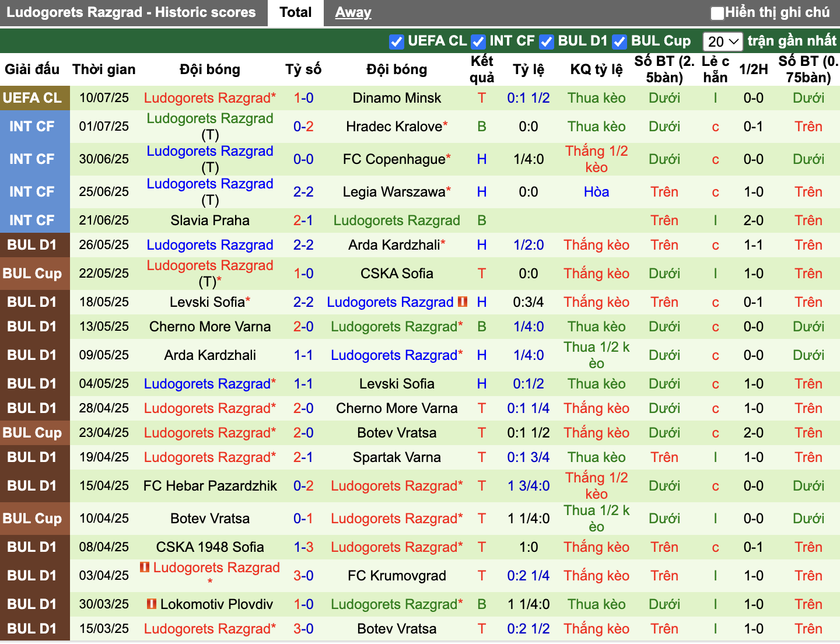The height and width of the screenshot is (644, 840).
Task: Select team name FC Krumovgrad
Action: (x=397, y=576)
